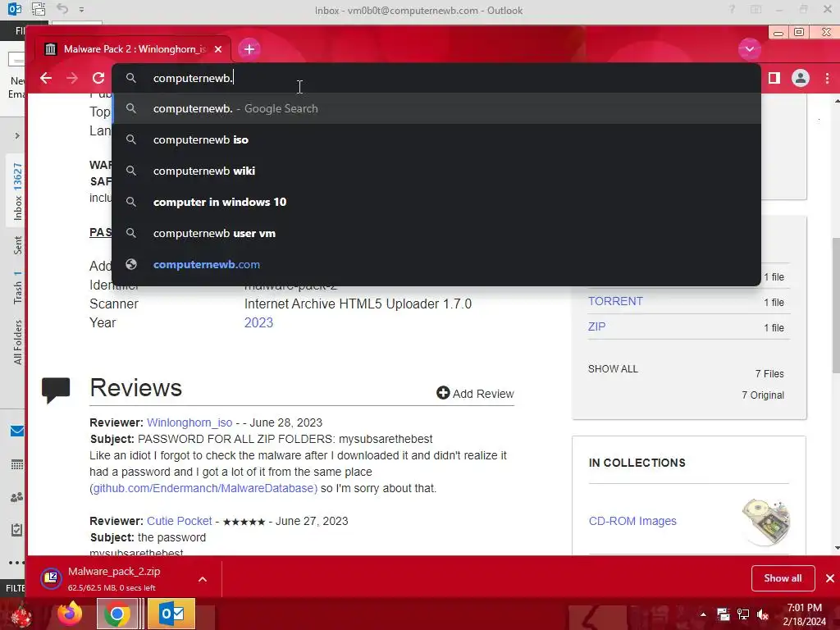840x630 pixels.
Task: Expand Outlook's folder pane arrow
Action: [17, 135]
